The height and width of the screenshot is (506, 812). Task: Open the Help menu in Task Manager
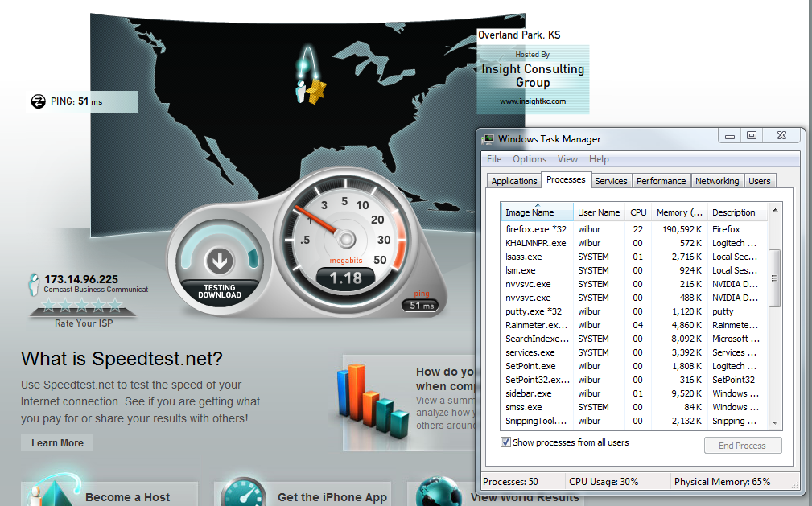coord(599,159)
